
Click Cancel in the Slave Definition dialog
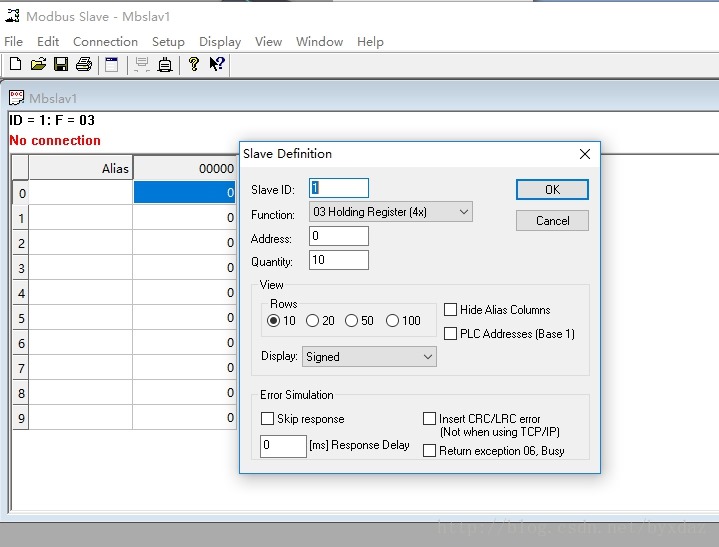pos(552,221)
